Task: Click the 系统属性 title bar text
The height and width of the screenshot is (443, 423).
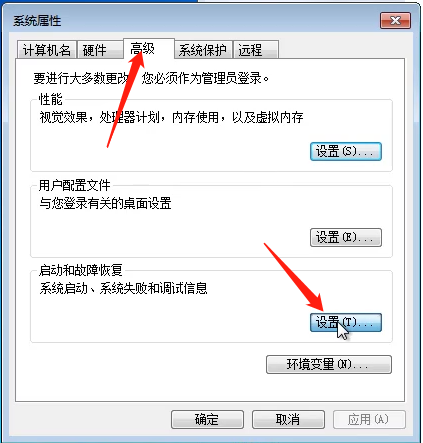Action: pyautogui.click(x=37, y=21)
